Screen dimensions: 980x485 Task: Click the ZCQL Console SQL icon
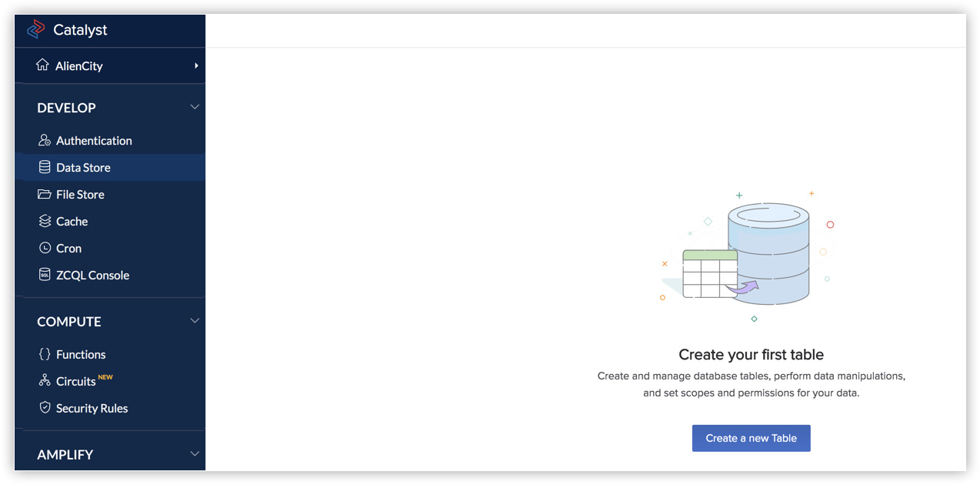(x=45, y=275)
